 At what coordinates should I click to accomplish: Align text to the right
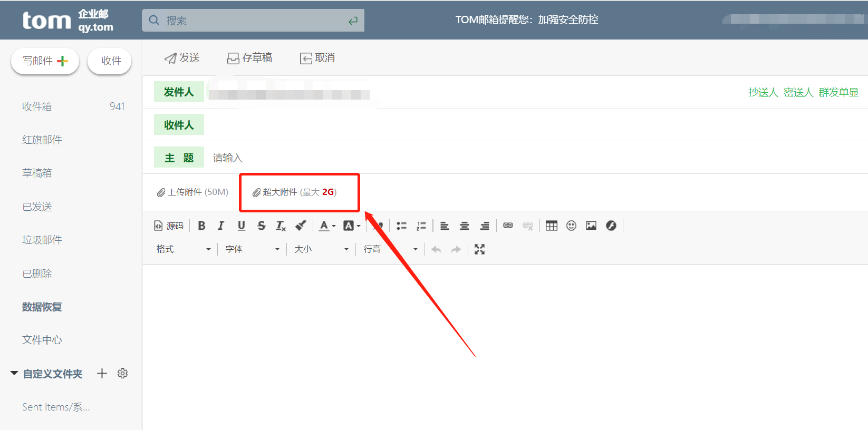(485, 226)
